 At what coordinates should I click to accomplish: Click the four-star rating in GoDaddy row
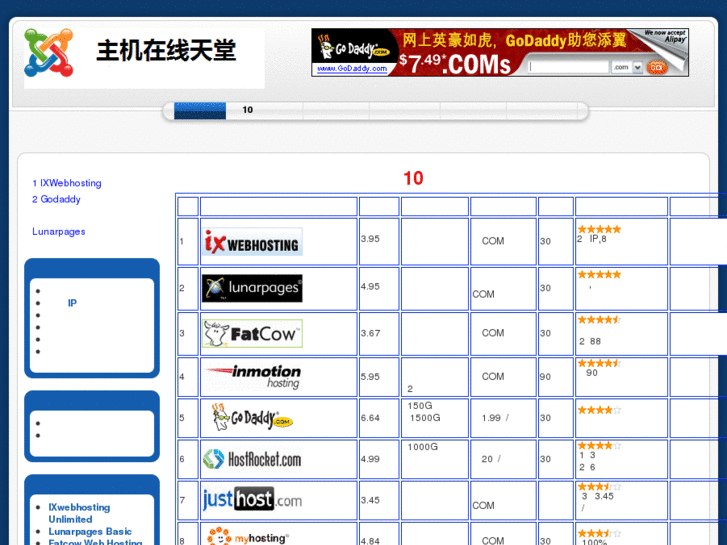point(599,410)
